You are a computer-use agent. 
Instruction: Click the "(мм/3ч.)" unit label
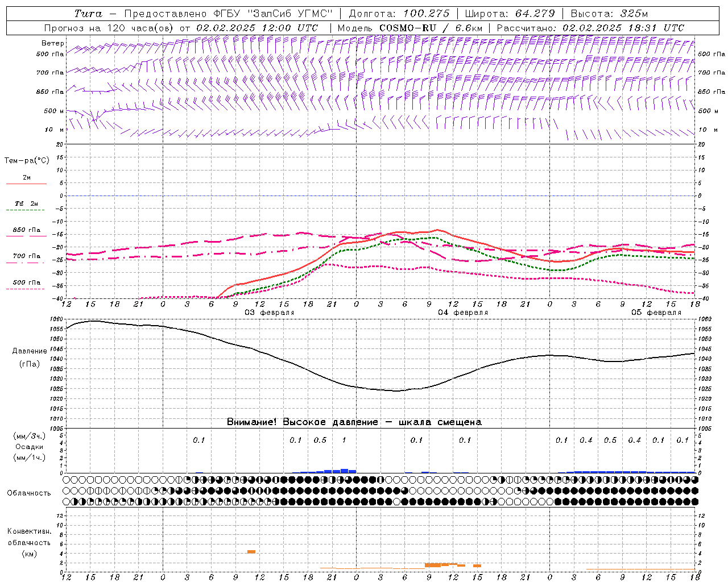pyautogui.click(x=29, y=436)
